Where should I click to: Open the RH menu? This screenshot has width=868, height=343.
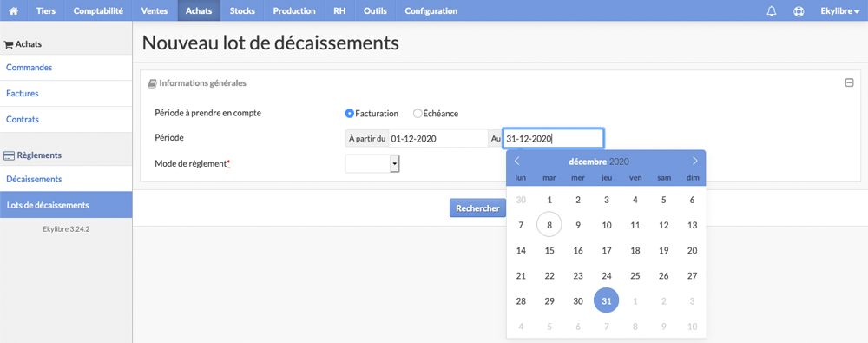tap(339, 10)
